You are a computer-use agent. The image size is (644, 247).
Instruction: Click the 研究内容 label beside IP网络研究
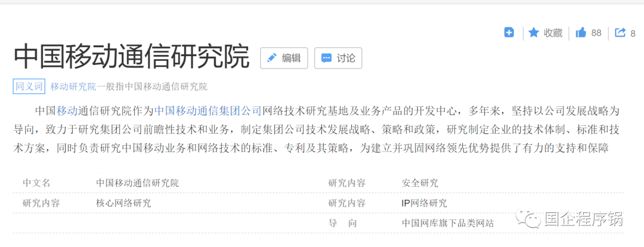click(347, 203)
